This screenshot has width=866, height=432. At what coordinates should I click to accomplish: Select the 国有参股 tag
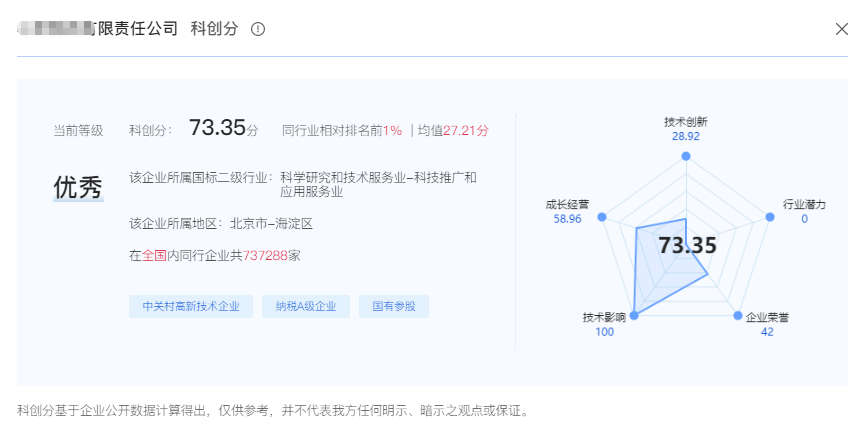(394, 307)
